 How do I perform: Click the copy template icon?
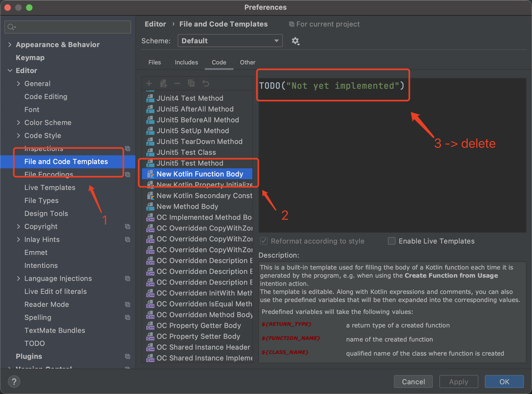tap(191, 83)
